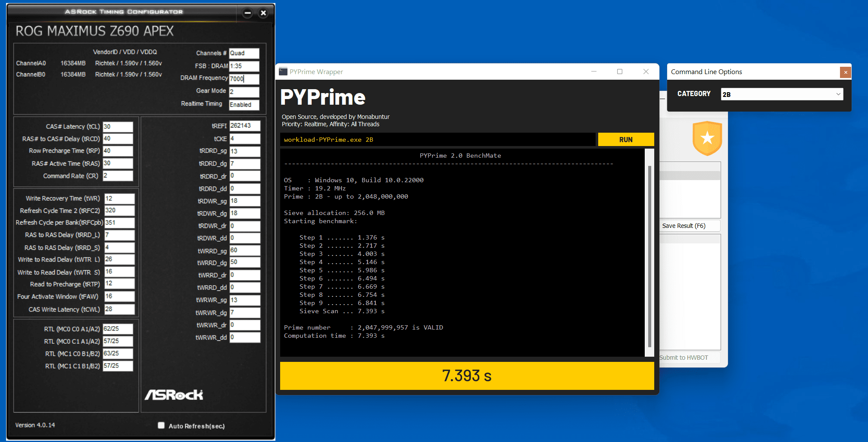Maximize the PYPrime Wrapper window
This screenshot has width=868, height=442.
(620, 72)
